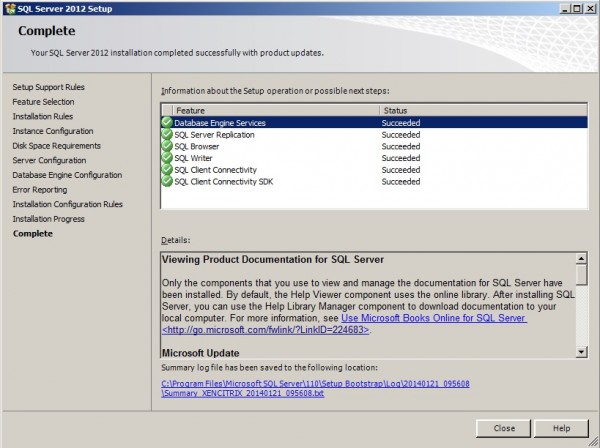Screen dimensions: 600x448
Task: Click Installation Progress step in sidebar
Action: click(x=48, y=219)
